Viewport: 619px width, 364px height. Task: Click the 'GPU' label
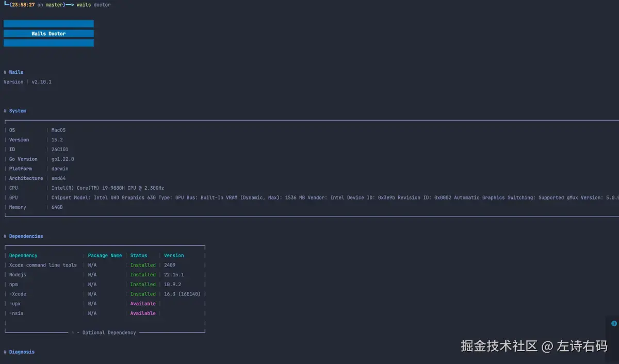pos(13,197)
